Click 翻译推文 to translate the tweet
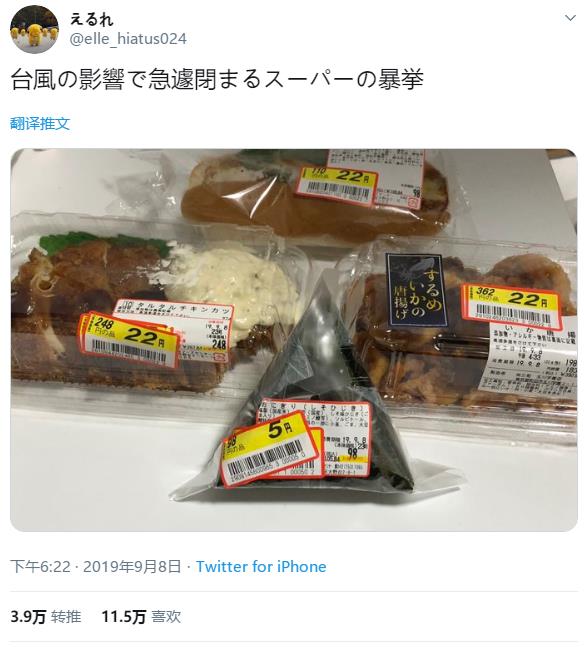Viewport: 585px width, 647px height. point(40,123)
